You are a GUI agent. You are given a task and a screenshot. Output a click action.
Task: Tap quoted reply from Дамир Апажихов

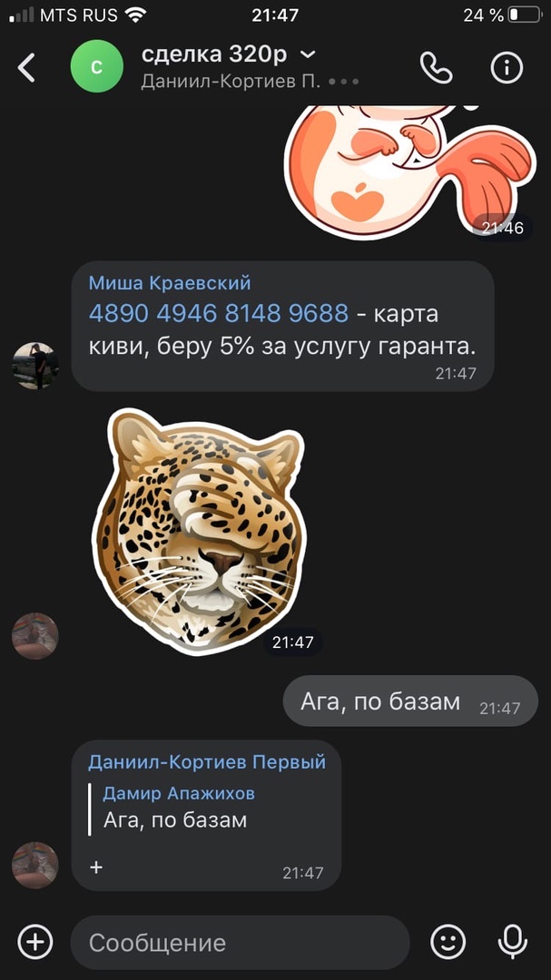pos(178,807)
